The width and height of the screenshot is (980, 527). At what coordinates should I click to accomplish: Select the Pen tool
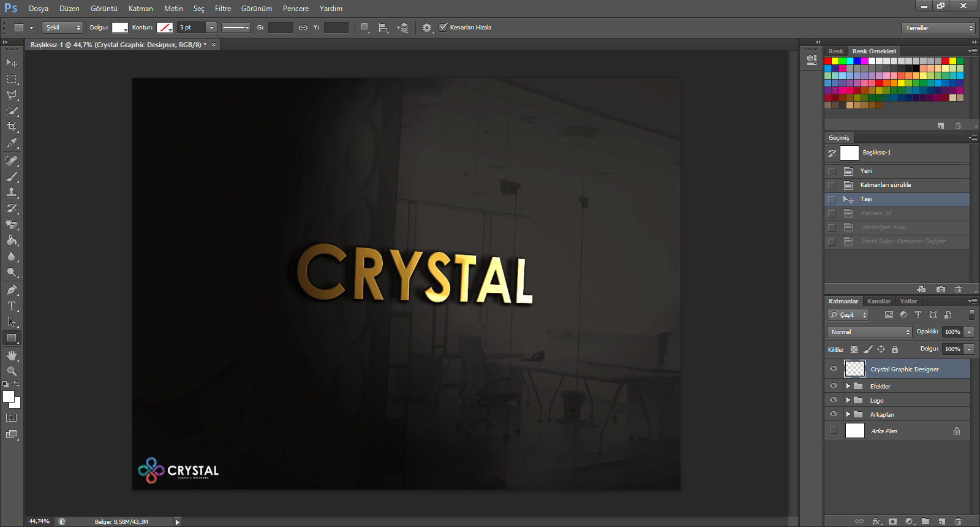[12, 290]
